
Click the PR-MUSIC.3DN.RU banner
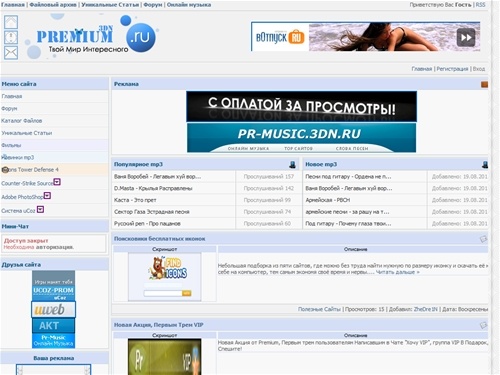pos(301,137)
